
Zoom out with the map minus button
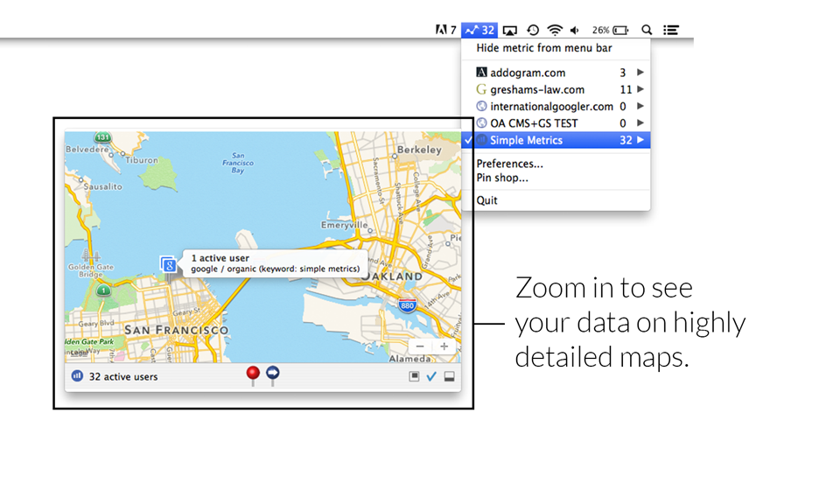click(x=420, y=346)
